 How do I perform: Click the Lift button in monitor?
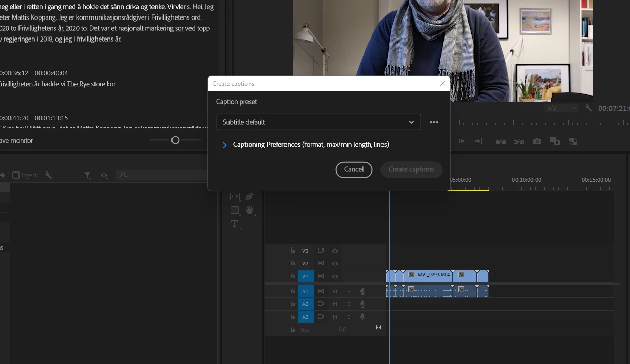coord(501,141)
